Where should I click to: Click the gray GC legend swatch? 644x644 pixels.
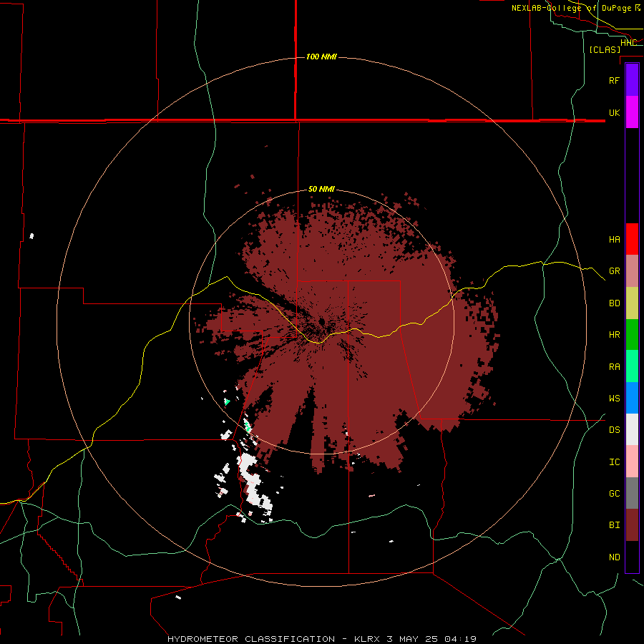(x=632, y=493)
